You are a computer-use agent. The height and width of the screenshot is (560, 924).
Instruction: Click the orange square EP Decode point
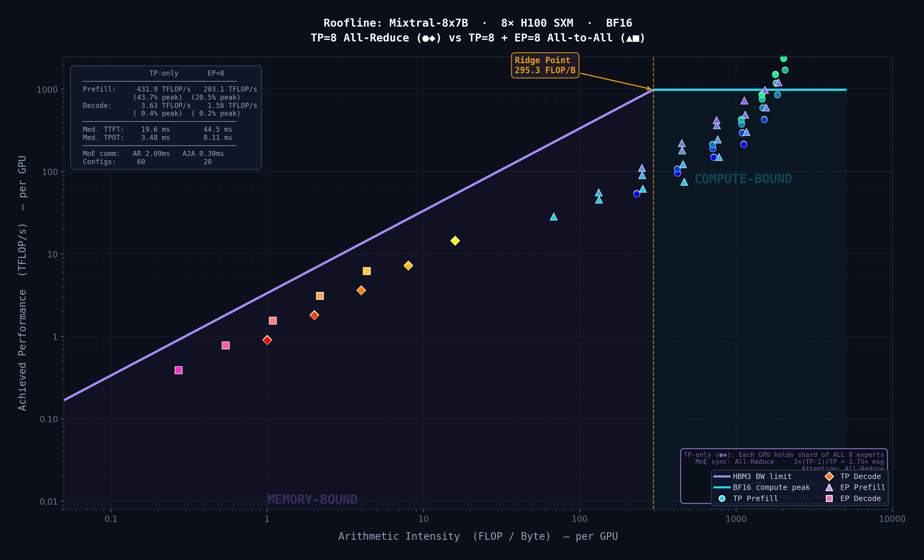[320, 296]
